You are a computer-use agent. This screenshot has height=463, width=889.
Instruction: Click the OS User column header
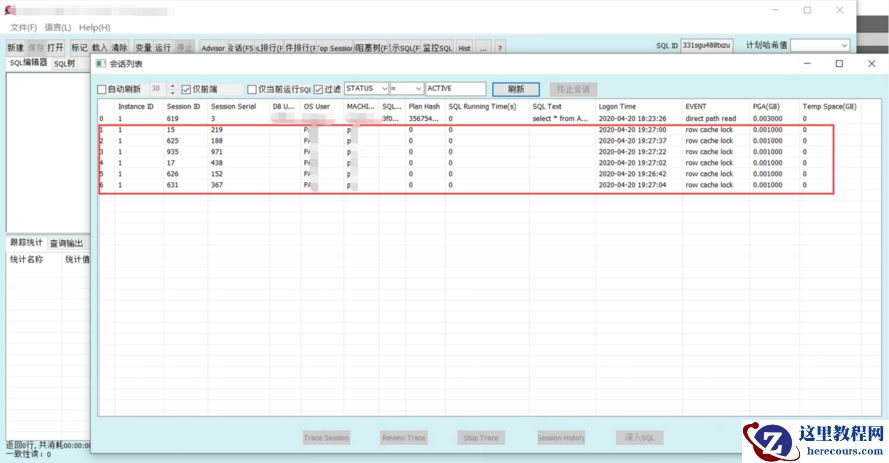[x=321, y=107]
